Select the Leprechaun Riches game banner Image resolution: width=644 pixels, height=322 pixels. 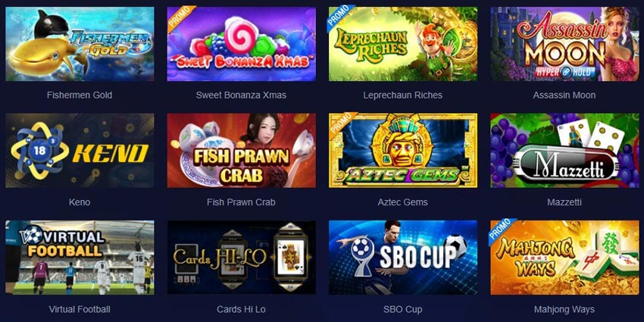(403, 44)
